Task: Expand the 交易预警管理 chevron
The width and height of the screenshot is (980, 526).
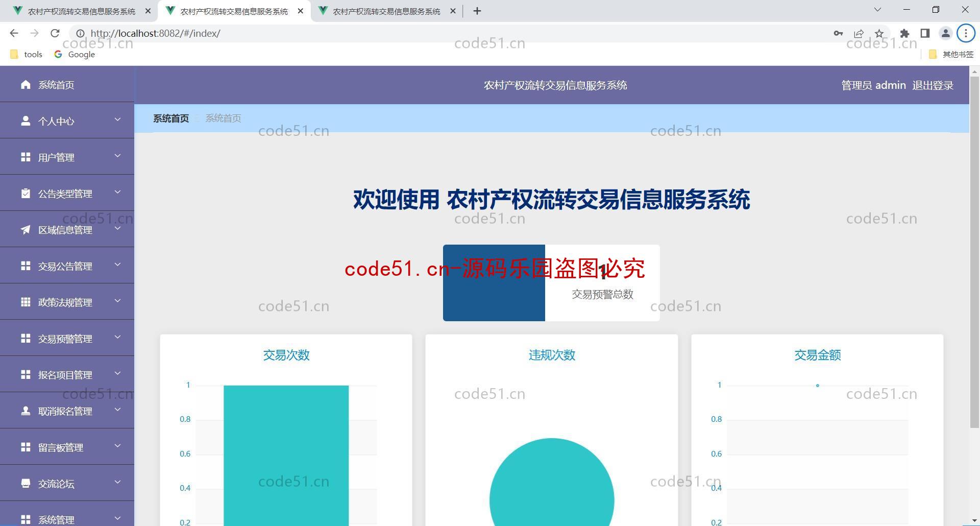Action: pos(117,337)
